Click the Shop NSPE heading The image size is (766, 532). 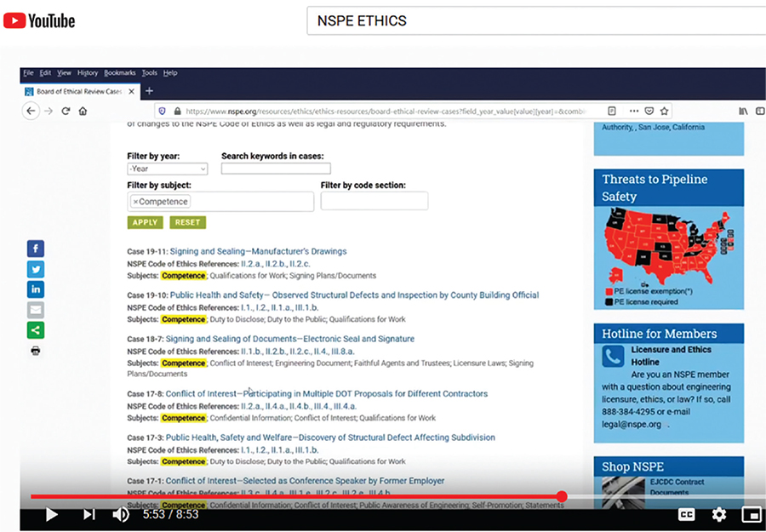632,466
